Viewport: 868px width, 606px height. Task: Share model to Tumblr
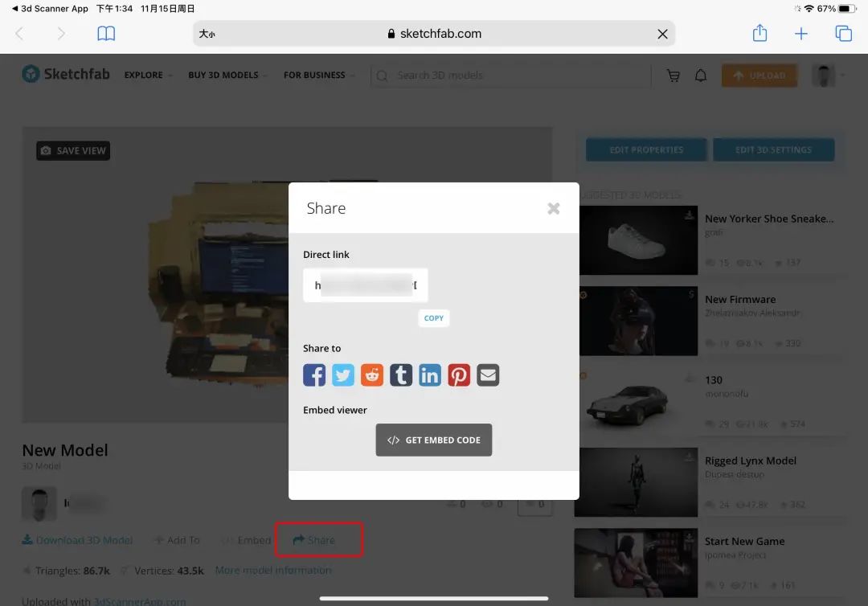(x=401, y=375)
